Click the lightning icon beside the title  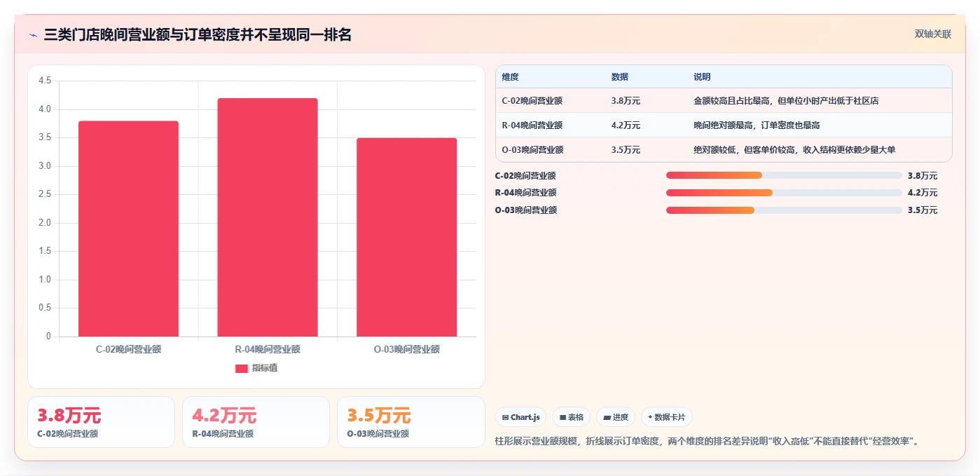[x=33, y=34]
